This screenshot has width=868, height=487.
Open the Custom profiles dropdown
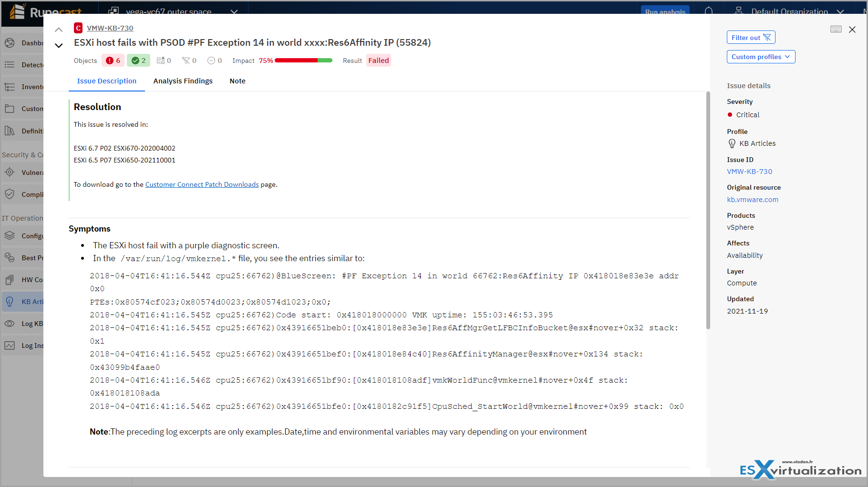[761, 57]
